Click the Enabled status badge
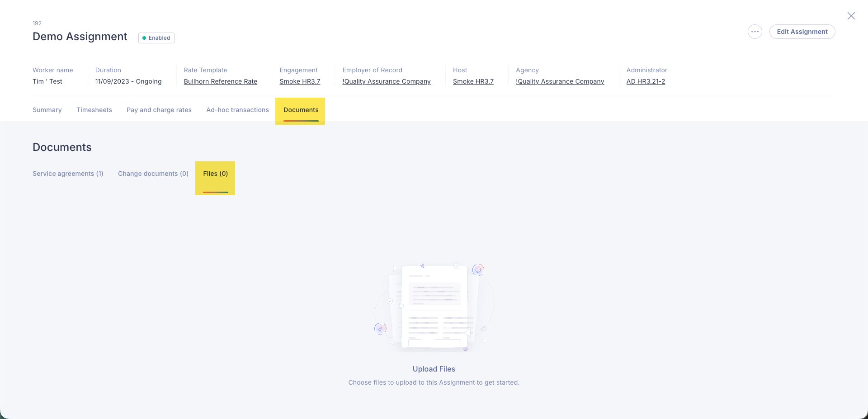The width and height of the screenshot is (868, 419). [x=156, y=38]
